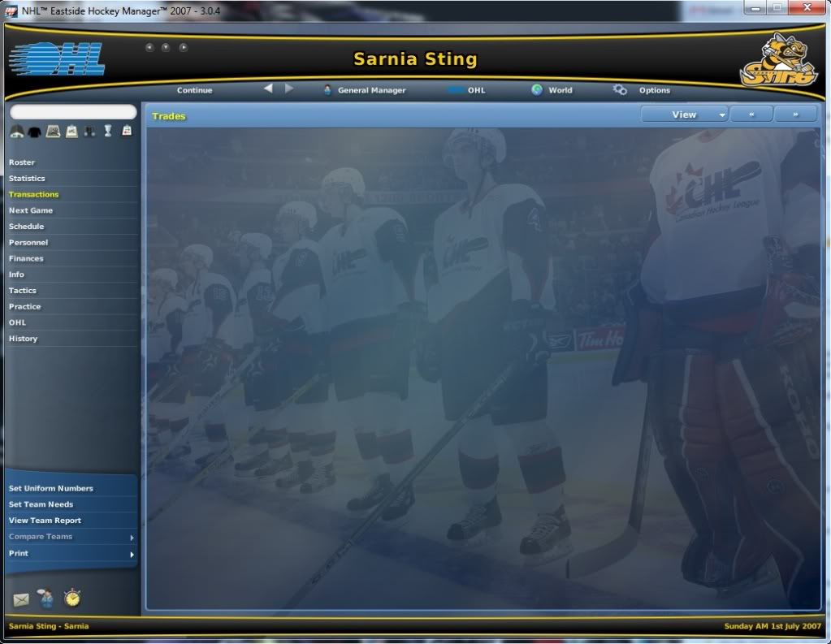Click the Sarnia Sting title text
Screen dimensions: 831x644
[416, 58]
